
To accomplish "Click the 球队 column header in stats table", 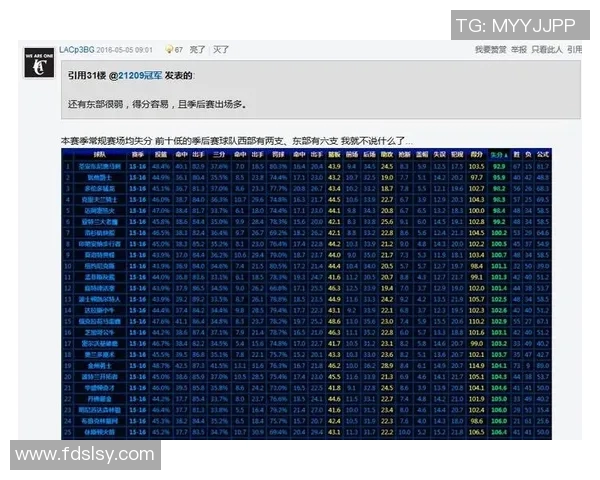I will [x=99, y=154].
